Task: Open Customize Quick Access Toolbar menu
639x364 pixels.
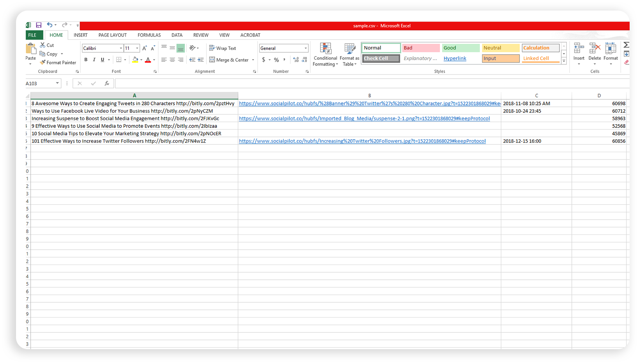Action: [x=78, y=25]
